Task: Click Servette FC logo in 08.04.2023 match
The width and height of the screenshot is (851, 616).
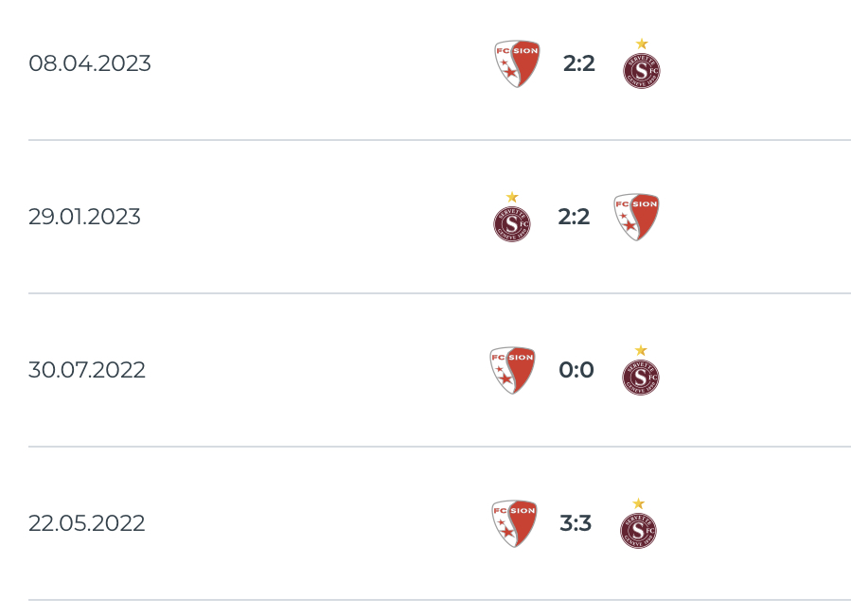Action: click(x=642, y=70)
